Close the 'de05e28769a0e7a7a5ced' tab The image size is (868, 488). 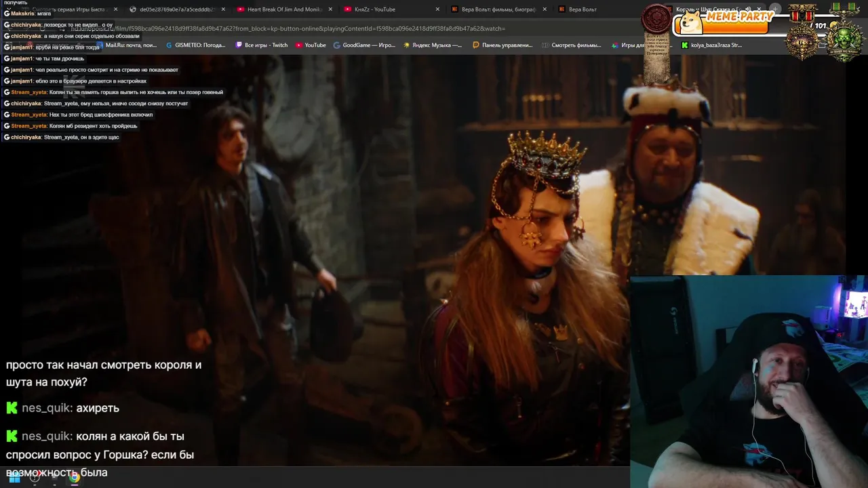[x=223, y=9]
